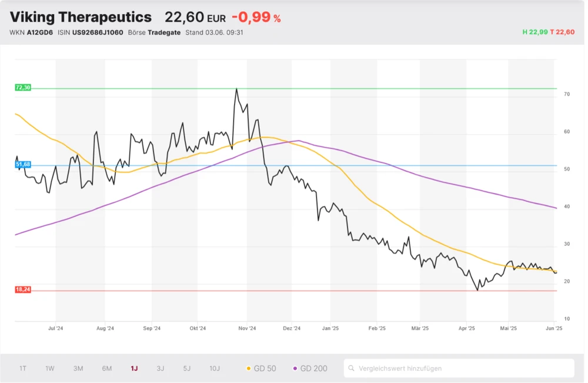
Task: Open the 5J five-year view
Action: (x=186, y=368)
